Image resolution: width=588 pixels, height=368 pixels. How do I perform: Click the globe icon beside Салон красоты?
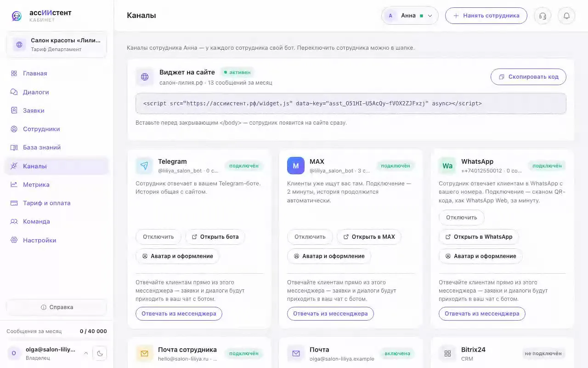[19, 45]
